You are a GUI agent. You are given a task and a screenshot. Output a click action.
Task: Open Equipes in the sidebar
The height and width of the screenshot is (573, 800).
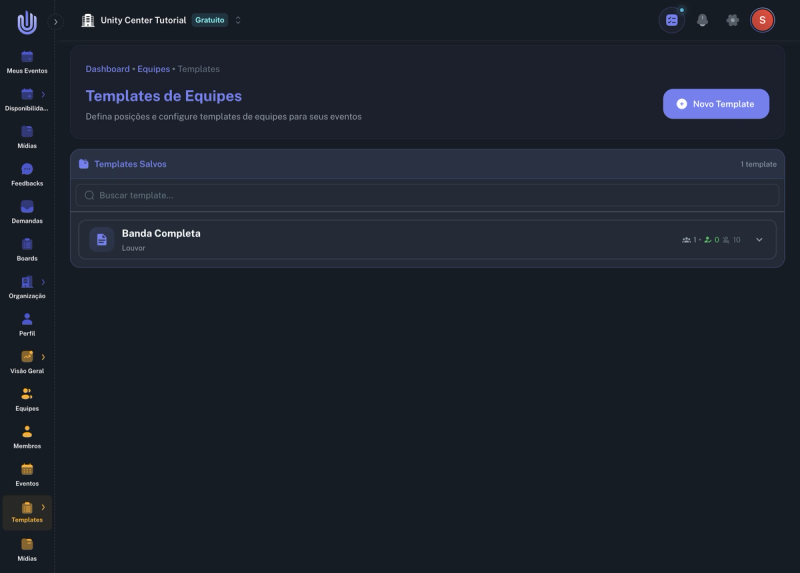(27, 400)
